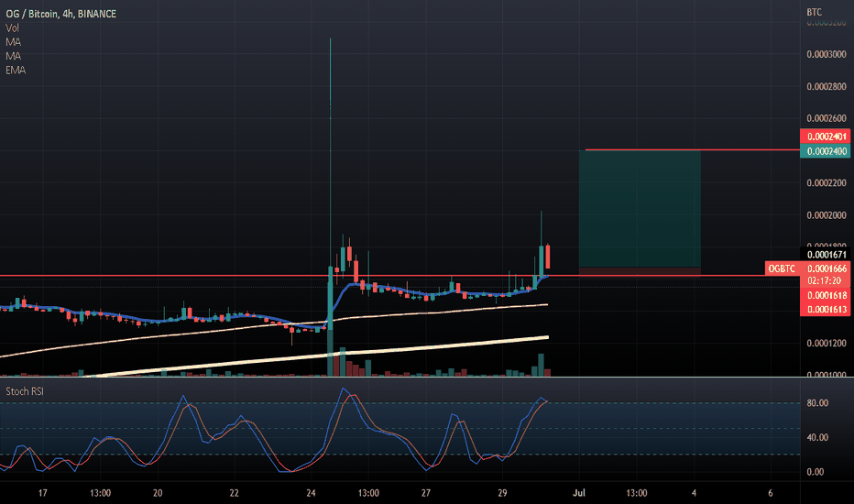Click date 20 on the time axis

click(x=158, y=493)
